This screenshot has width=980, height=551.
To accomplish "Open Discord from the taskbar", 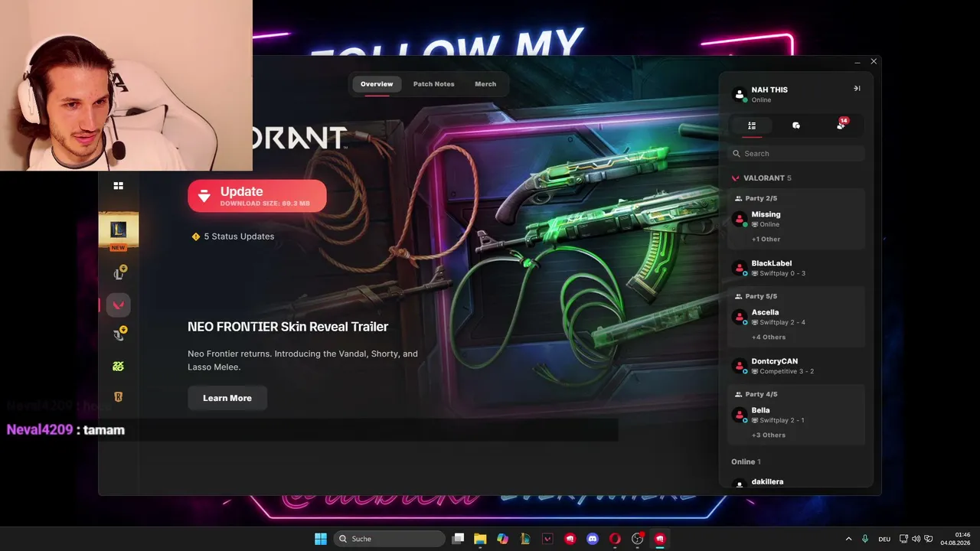I will tap(592, 539).
